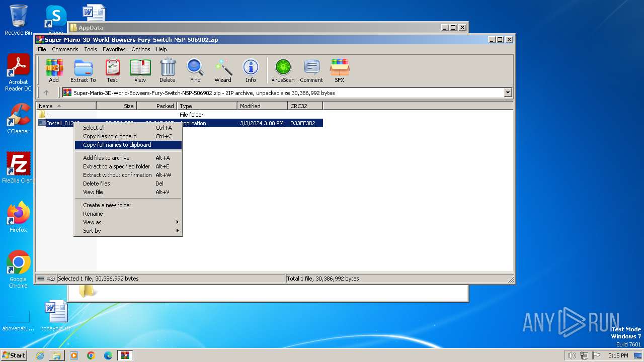Click the Test archive toolbar icon
The image size is (644, 362).
(x=112, y=71)
